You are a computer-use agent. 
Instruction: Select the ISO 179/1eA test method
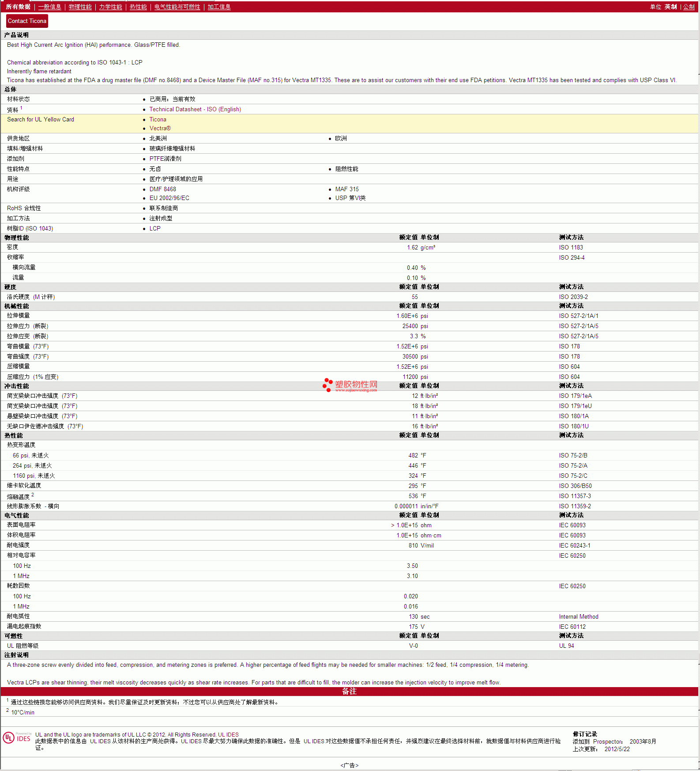tap(575, 396)
